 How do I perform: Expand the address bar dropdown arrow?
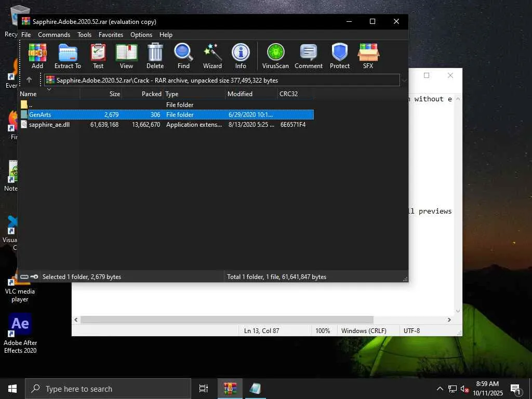[x=404, y=81]
